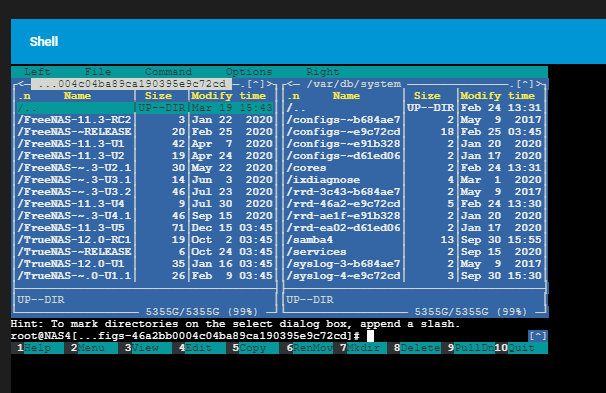Click the shell command prompt input line
Screen dimensions: 606x393
(269, 336)
